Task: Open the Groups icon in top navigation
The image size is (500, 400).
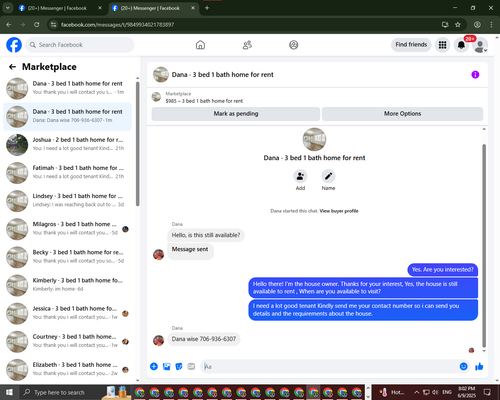Action: (294, 45)
